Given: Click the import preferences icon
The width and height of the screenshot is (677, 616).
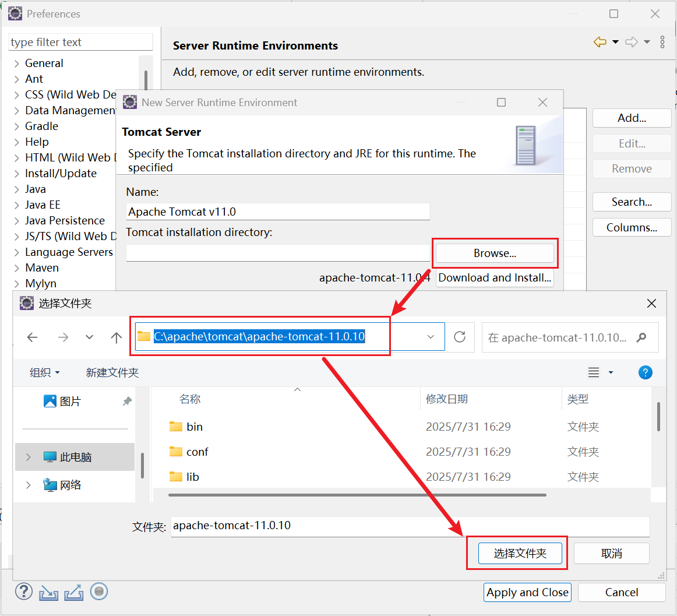Looking at the screenshot, I should pos(48,593).
